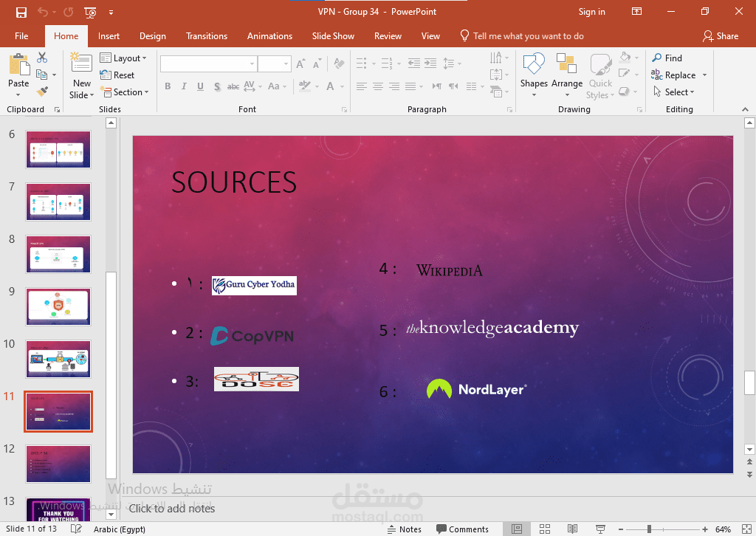Align text left icon
The height and width of the screenshot is (536, 756).
coord(362,86)
